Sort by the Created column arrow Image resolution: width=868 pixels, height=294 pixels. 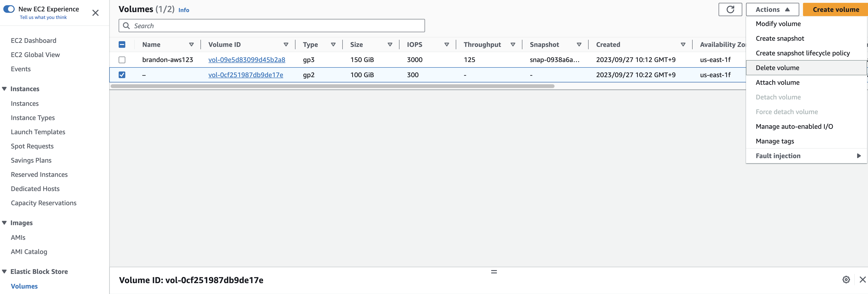(x=683, y=45)
